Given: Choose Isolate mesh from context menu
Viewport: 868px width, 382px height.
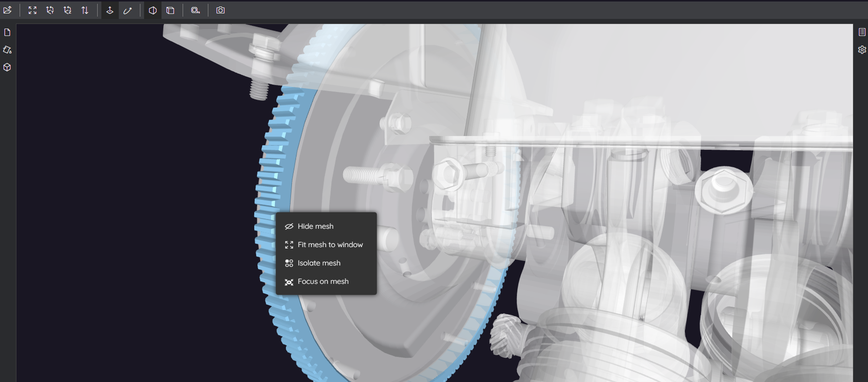Looking at the screenshot, I should point(326,263).
